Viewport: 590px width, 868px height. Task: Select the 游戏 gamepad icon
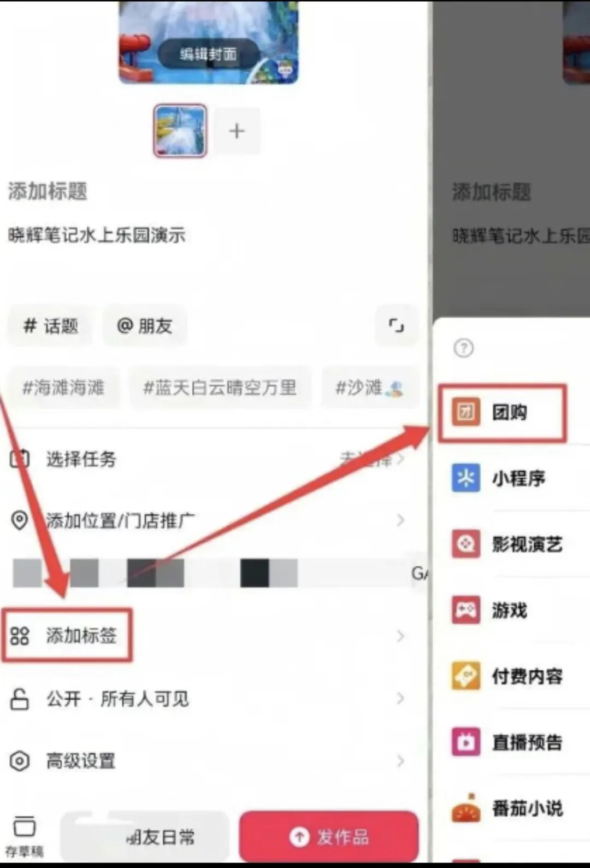[466, 609]
